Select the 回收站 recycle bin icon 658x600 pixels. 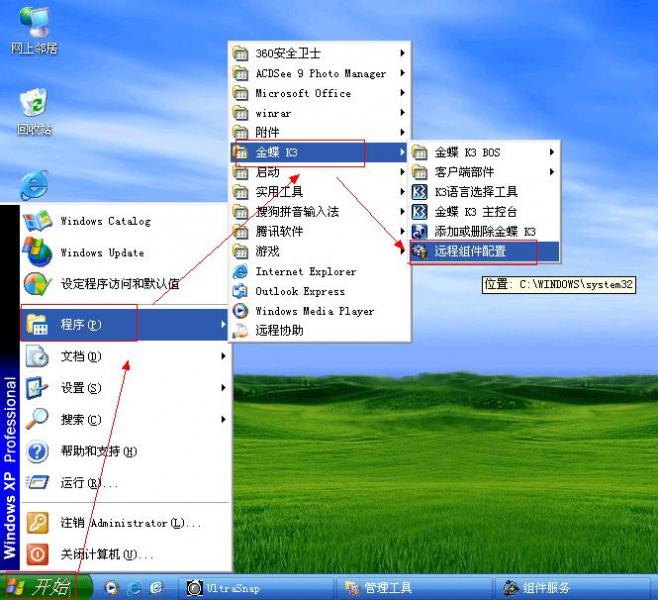pos(34,111)
